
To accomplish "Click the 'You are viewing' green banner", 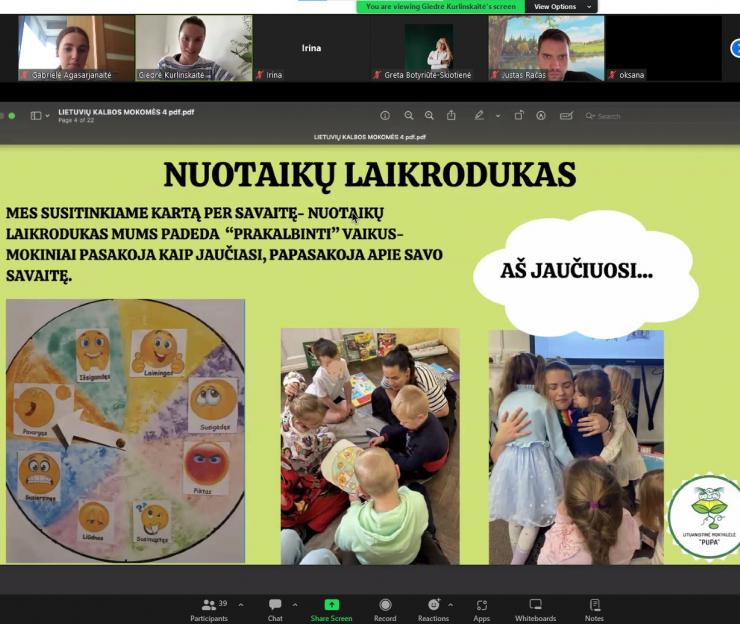I will tap(441, 7).
